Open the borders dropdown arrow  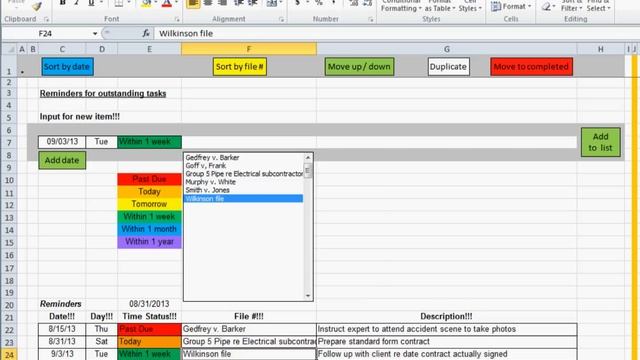coord(129,3)
